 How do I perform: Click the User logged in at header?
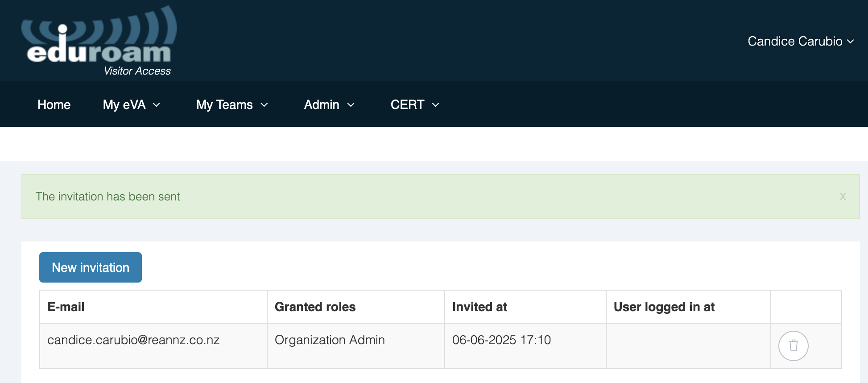664,307
